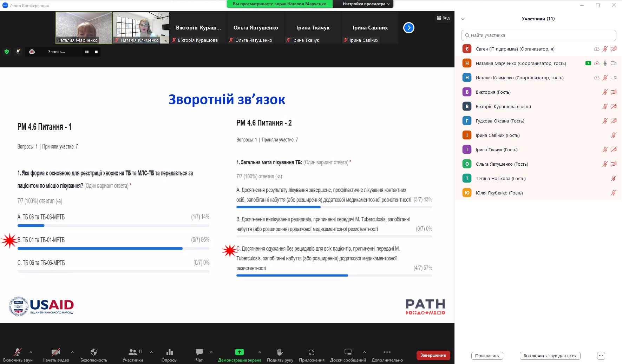This screenshot has width=622, height=364.
Task: Collapse the Участники panel chevron
Action: (463, 19)
